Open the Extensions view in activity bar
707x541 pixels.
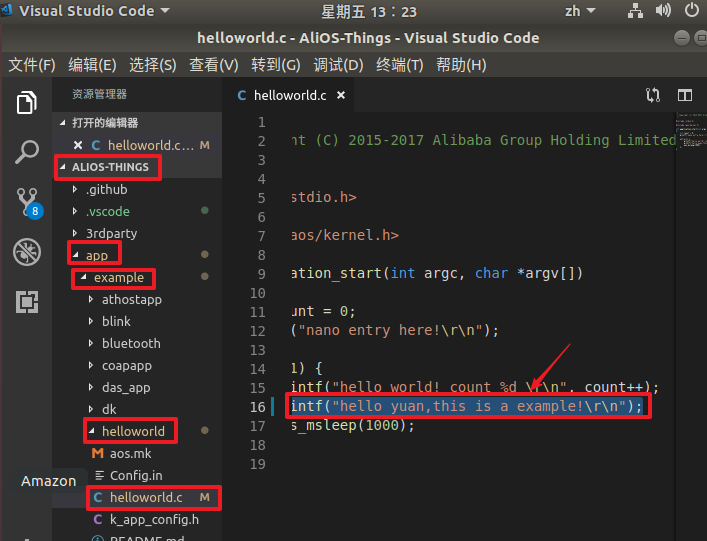[27, 302]
